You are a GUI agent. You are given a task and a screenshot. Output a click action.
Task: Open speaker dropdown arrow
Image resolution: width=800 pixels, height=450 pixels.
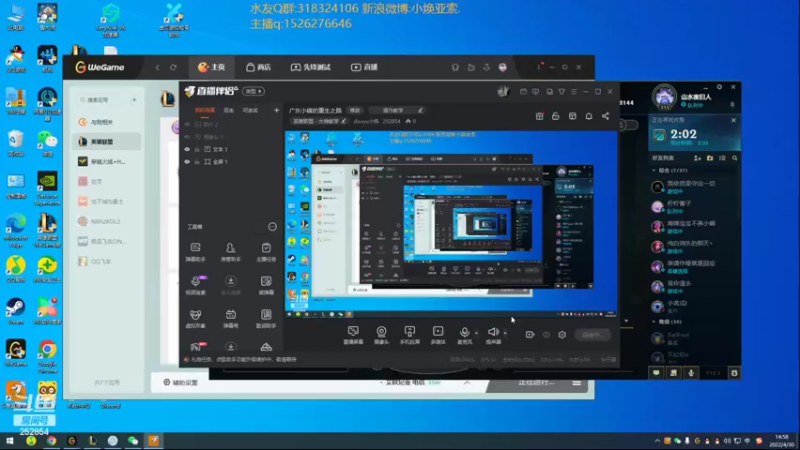(x=505, y=333)
